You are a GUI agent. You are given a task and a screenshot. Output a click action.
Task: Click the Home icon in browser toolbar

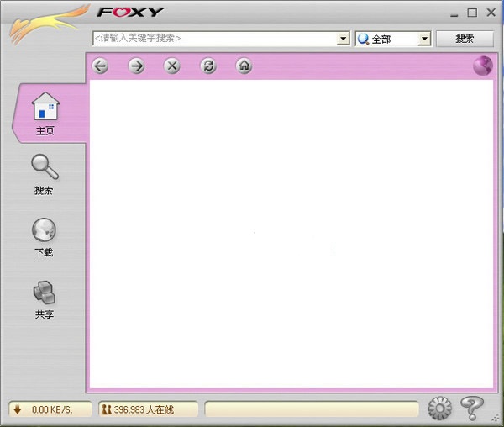244,66
